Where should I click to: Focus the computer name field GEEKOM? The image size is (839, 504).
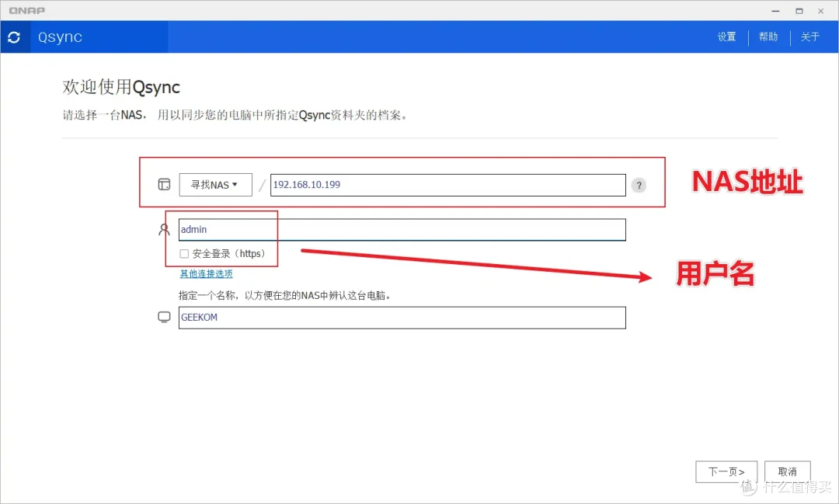coord(402,318)
